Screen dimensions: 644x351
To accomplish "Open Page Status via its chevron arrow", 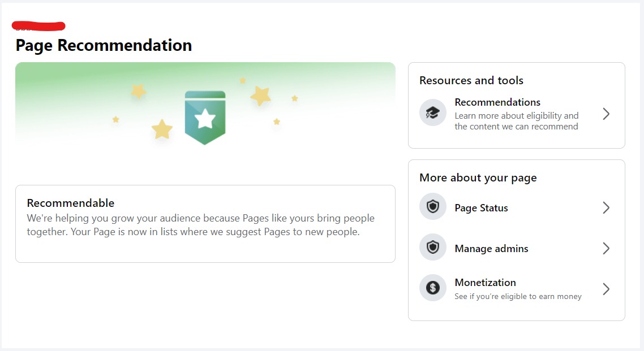I will [606, 207].
